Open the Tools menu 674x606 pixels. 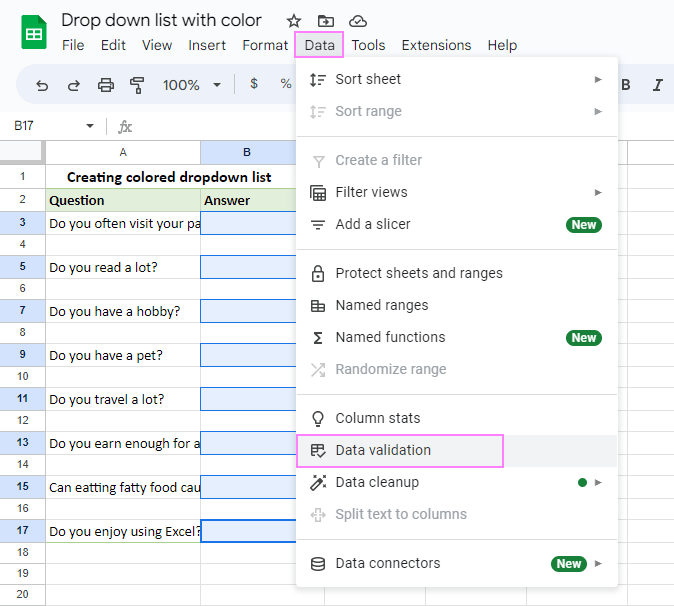tap(368, 45)
